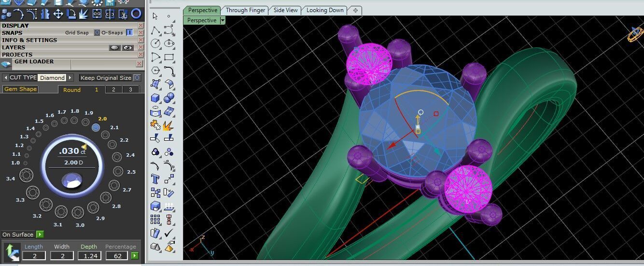Select the 3.4 gem size

pos(27,174)
